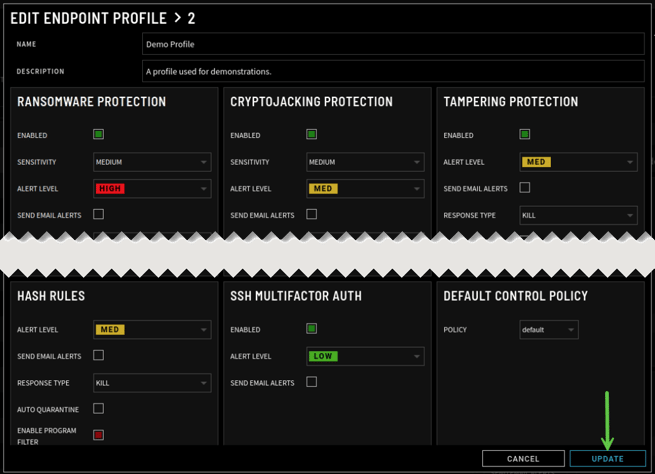Click the 'Policy' label
The height and width of the screenshot is (474, 655).
[x=455, y=330]
